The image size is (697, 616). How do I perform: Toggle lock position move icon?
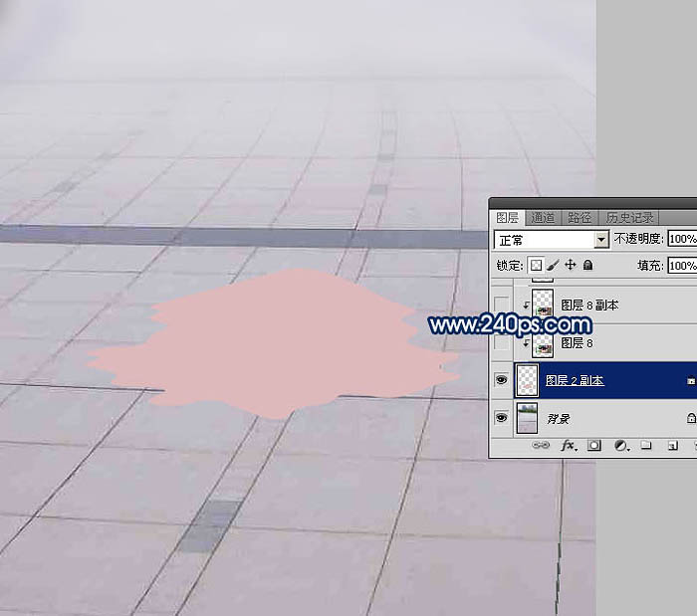[571, 265]
